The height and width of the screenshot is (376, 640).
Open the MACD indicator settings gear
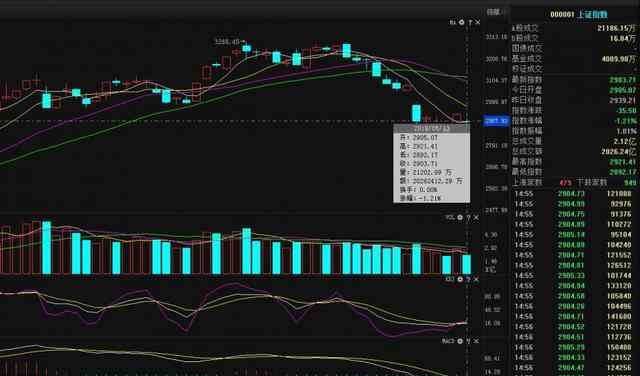[460, 341]
